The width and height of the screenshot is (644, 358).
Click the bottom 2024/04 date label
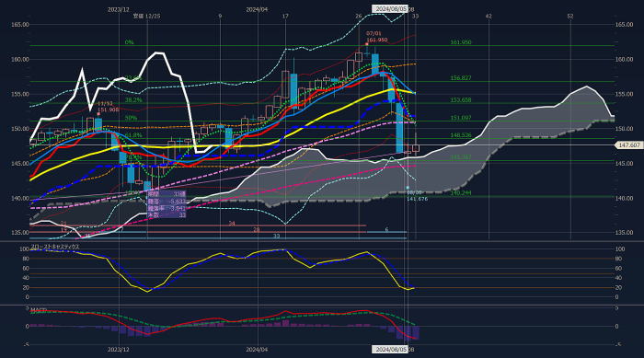coord(257,350)
